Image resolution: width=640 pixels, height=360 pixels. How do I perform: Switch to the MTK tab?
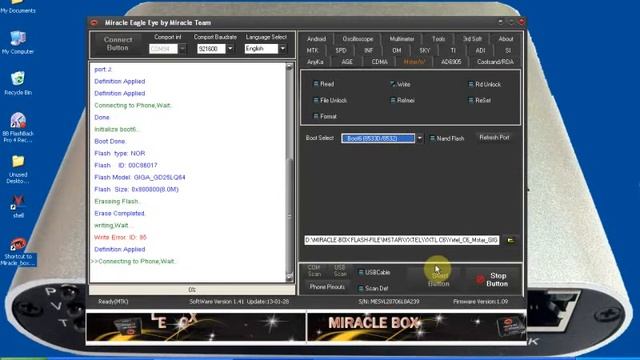[312, 50]
